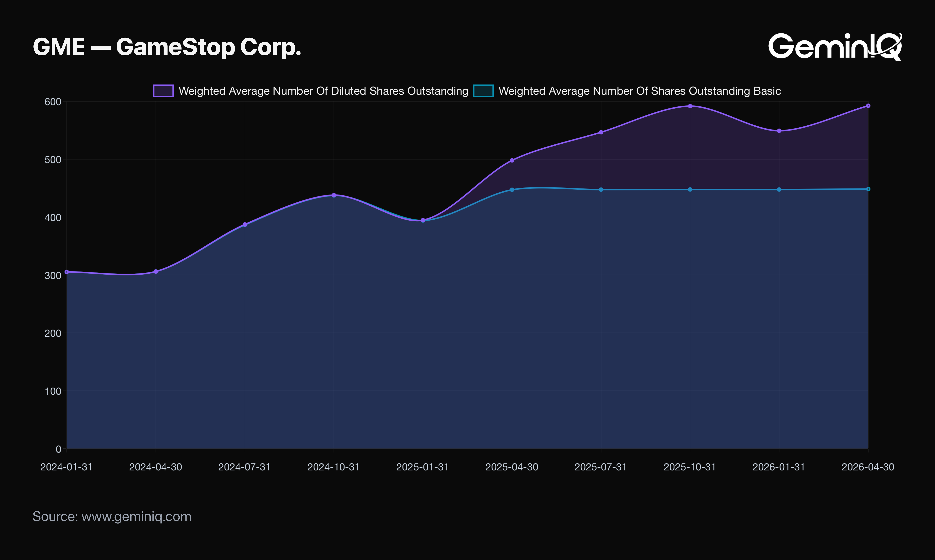Click the GeminIQ logo
The image size is (935, 560).
(835, 46)
